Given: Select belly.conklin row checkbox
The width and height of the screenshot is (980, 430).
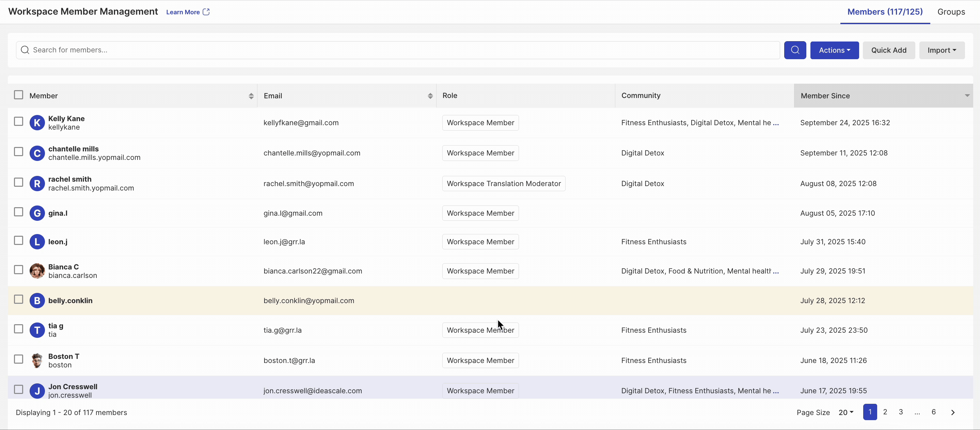Looking at the screenshot, I should [x=19, y=300].
